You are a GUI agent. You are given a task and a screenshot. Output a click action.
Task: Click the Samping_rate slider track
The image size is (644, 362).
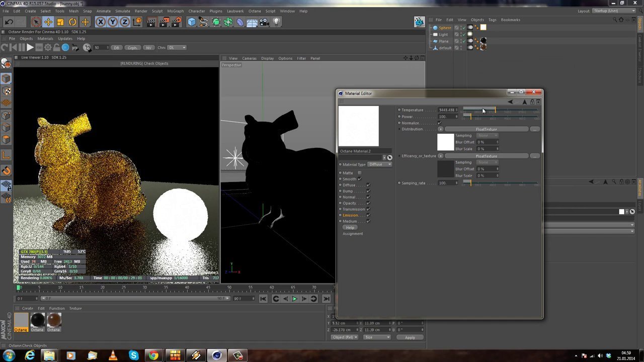point(500,183)
